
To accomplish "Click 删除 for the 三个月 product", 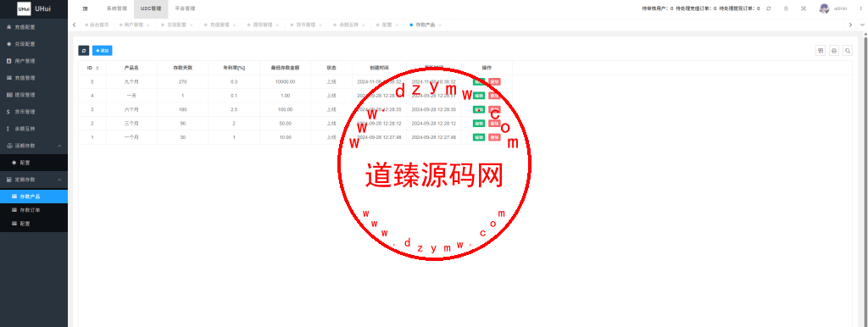I will (x=494, y=124).
